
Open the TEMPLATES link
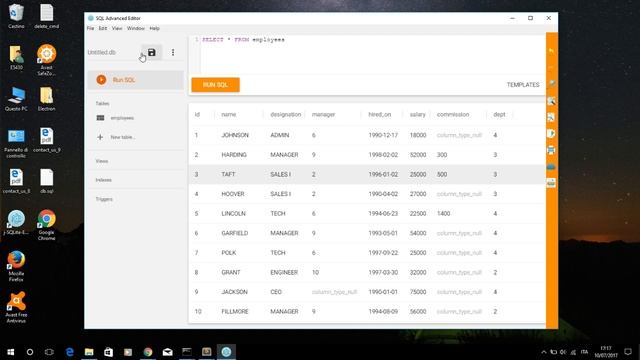(x=523, y=85)
